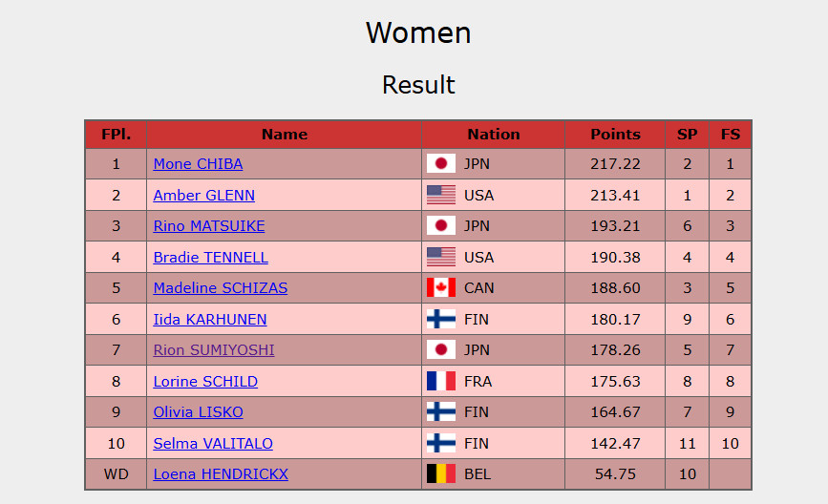Follow the Loena HENDRICKX link
The width and height of the screenshot is (828, 504).
click(221, 474)
